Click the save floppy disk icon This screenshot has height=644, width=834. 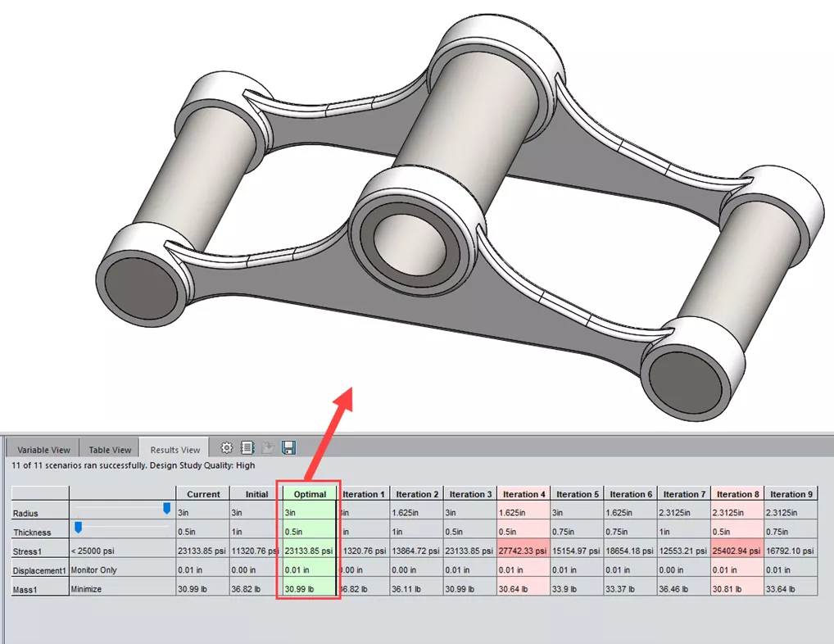pyautogui.click(x=288, y=448)
